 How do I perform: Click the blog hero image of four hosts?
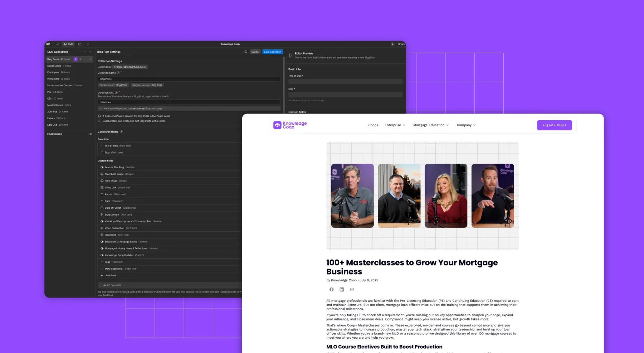pyautogui.click(x=423, y=195)
